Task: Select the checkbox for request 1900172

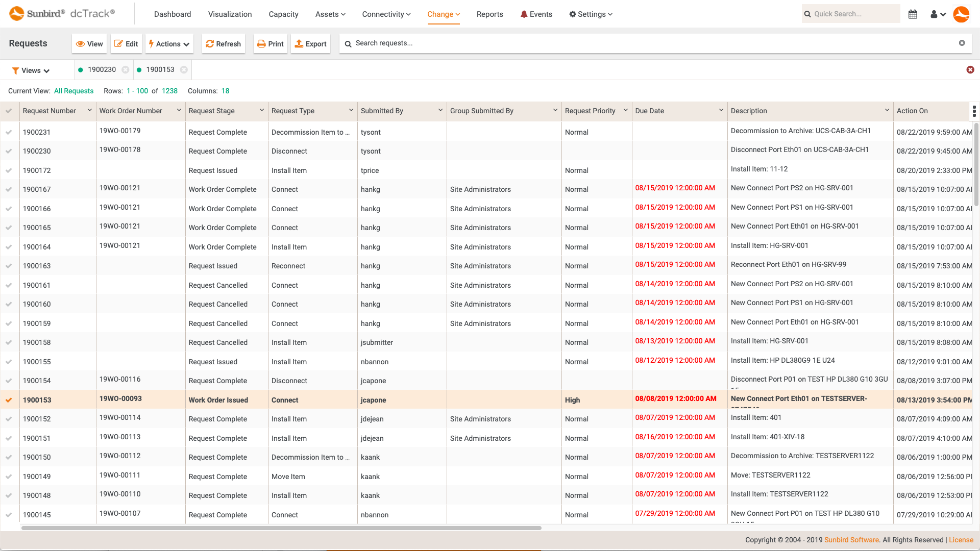Action: tap(9, 170)
